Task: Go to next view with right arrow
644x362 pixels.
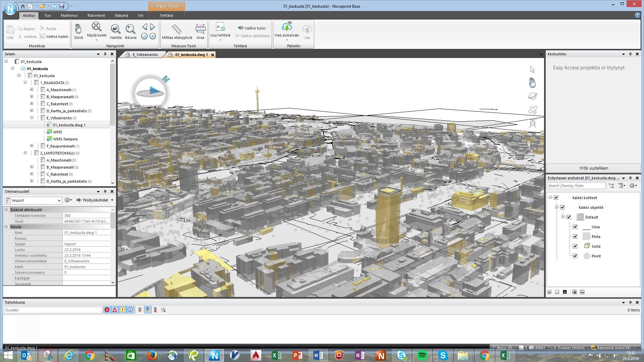Action: (153, 27)
